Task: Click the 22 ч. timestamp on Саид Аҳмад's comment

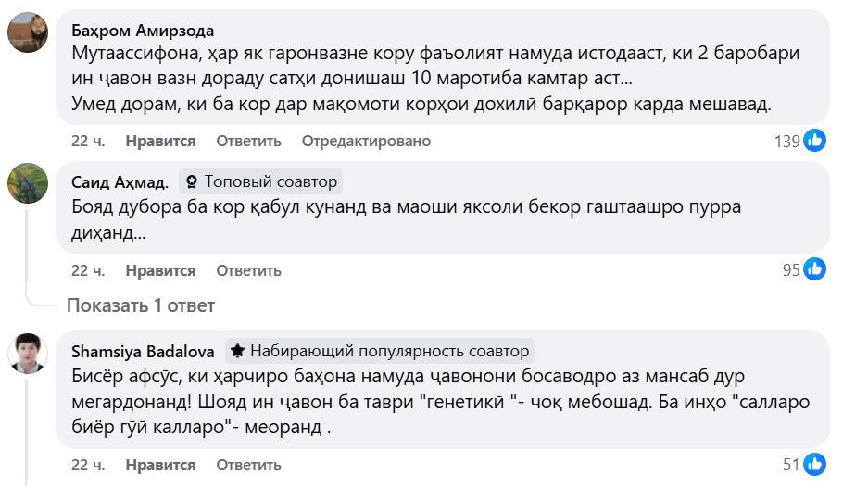Action: (x=88, y=270)
